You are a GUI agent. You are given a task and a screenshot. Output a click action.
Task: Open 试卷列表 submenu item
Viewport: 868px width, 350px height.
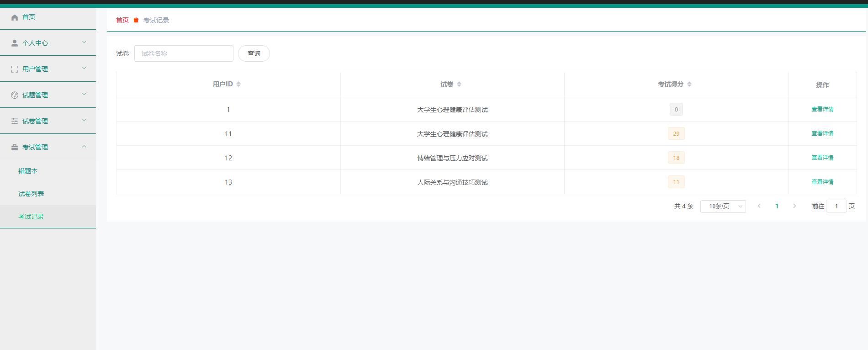(x=31, y=194)
